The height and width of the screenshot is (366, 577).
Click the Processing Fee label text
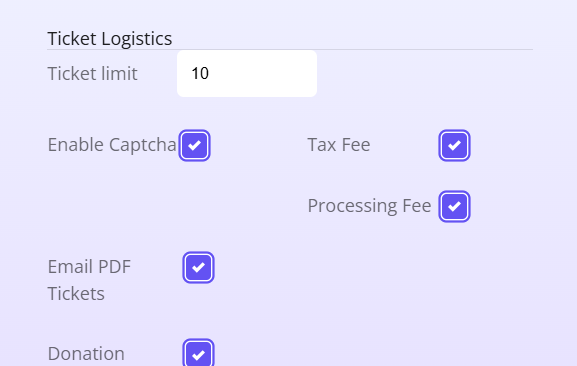369,206
